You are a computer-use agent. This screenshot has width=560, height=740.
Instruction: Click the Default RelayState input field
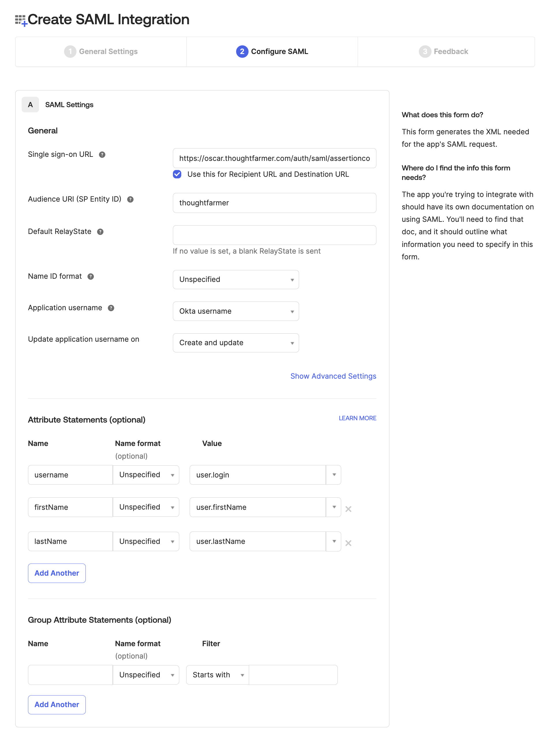pos(274,235)
